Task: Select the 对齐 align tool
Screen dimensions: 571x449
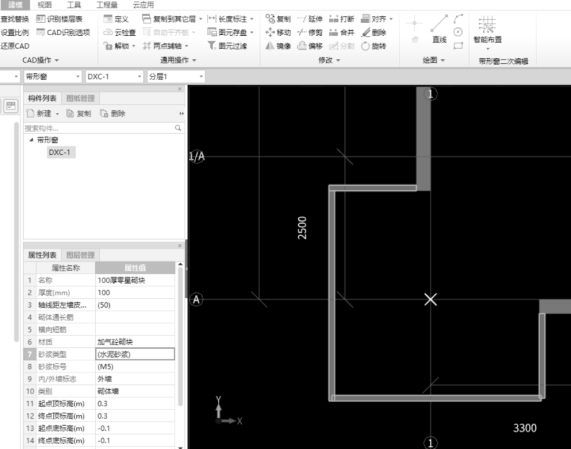Action: click(377, 19)
